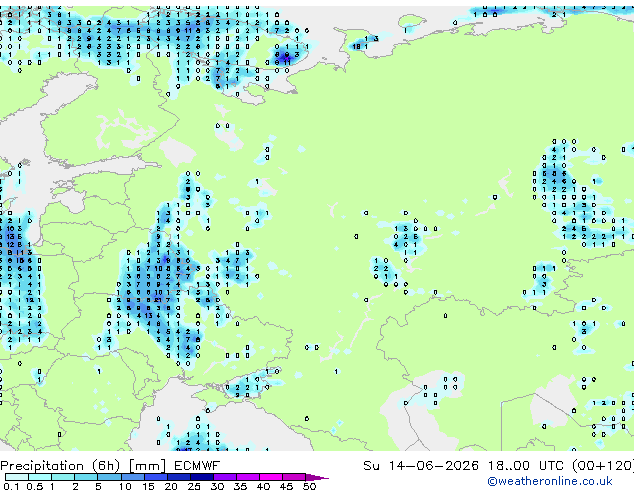Click the date "14-06-2026"
Screen dimensions: 634x490
(x=433, y=466)
